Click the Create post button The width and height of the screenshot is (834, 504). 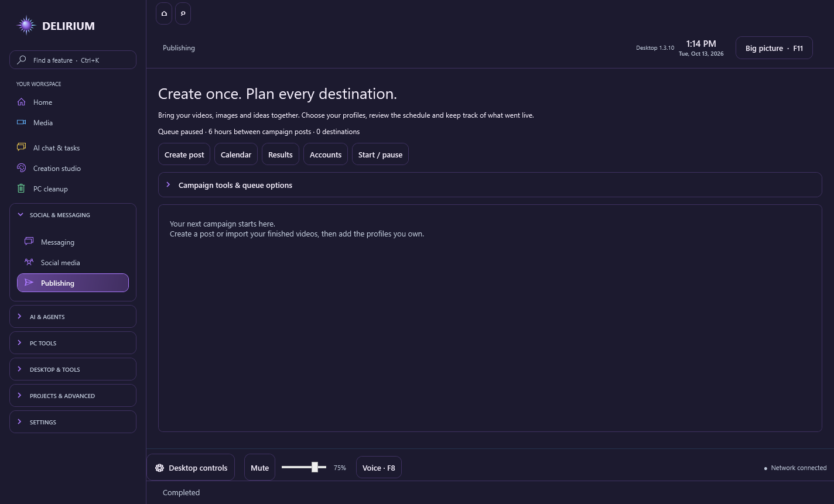pyautogui.click(x=184, y=155)
